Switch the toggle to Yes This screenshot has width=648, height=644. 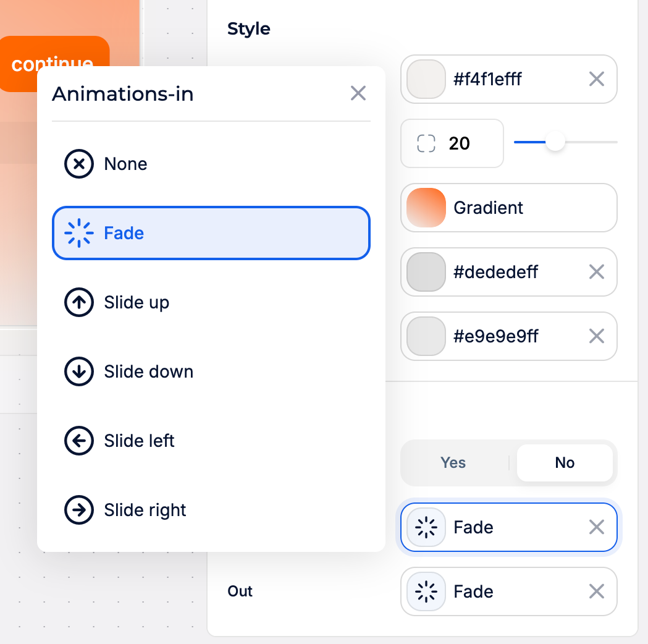[453, 462]
